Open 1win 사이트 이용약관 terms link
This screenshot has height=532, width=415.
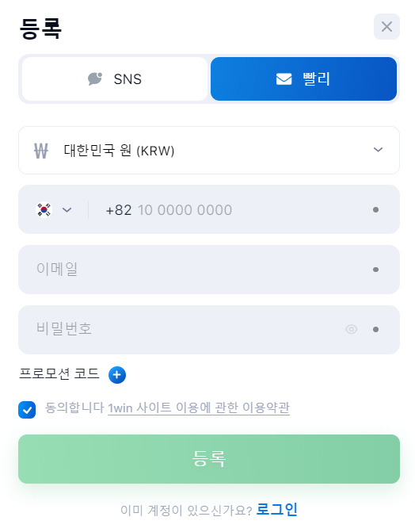click(199, 408)
